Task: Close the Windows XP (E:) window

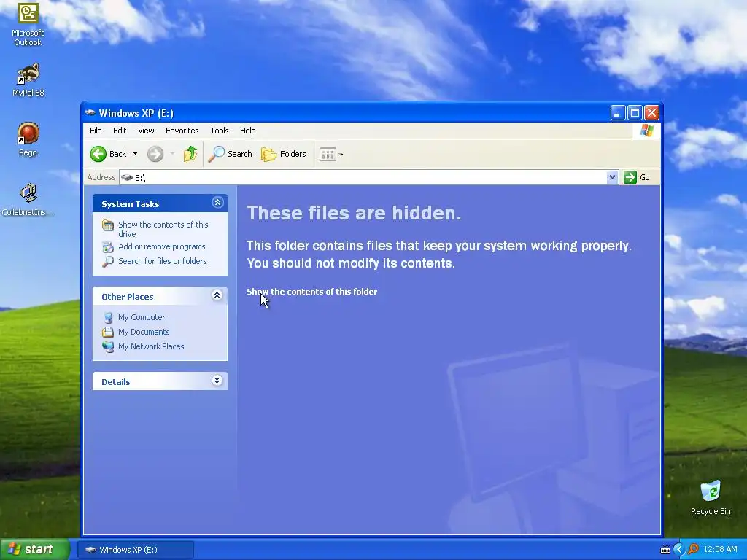Action: pos(651,113)
